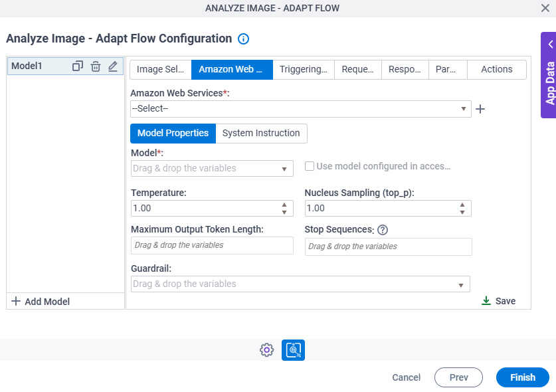This screenshot has width=556, height=392.
Task: Select the Analyze Image activity icon at bottom
Action: (x=293, y=350)
